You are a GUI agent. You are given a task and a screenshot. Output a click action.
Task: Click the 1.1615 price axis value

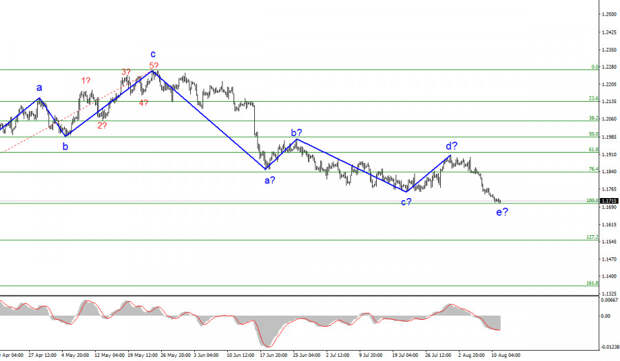(x=609, y=225)
